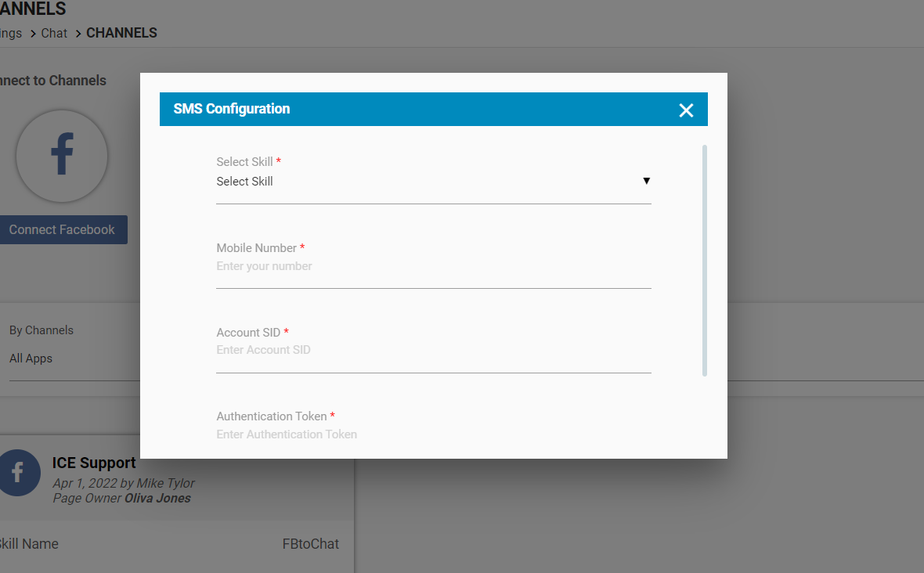The height and width of the screenshot is (573, 924).
Task: Close the SMS Configuration dialog
Action: click(686, 110)
